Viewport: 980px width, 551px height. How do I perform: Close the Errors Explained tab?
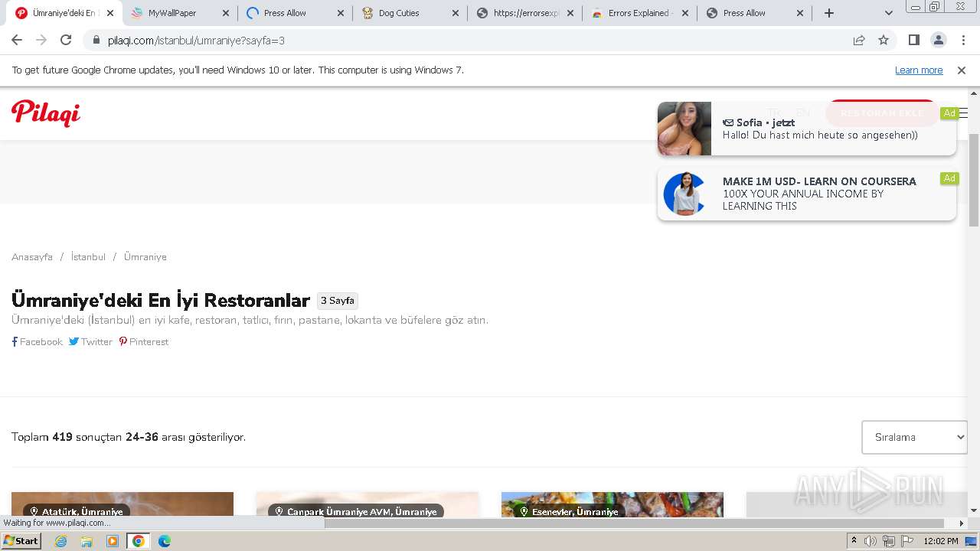coord(684,13)
